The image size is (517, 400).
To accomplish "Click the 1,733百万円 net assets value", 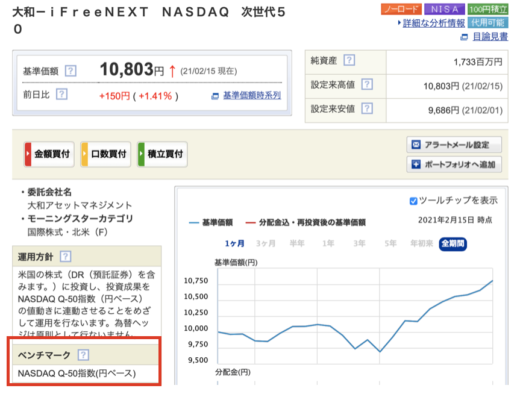I will (478, 62).
